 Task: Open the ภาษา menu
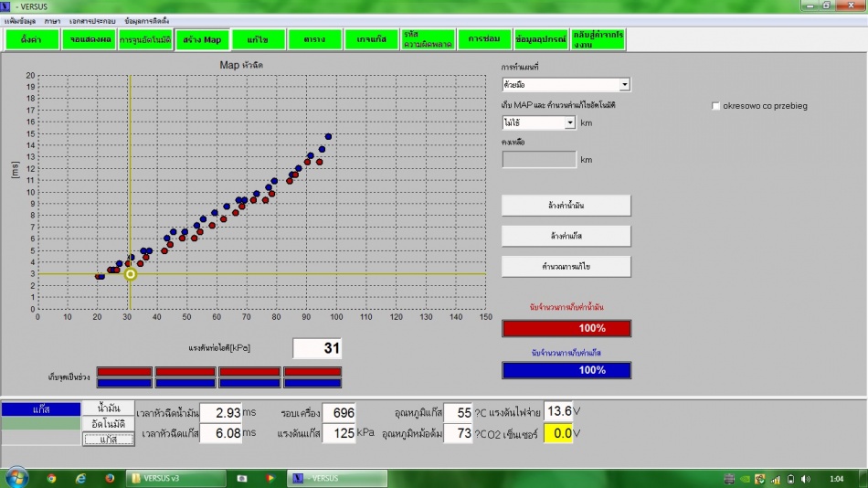pos(53,21)
